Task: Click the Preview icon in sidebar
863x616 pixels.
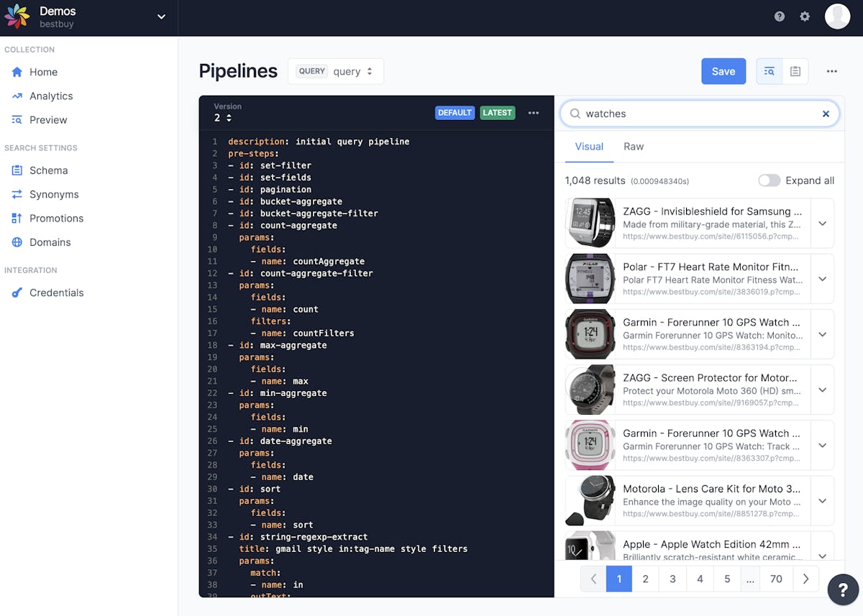Action: coord(17,120)
